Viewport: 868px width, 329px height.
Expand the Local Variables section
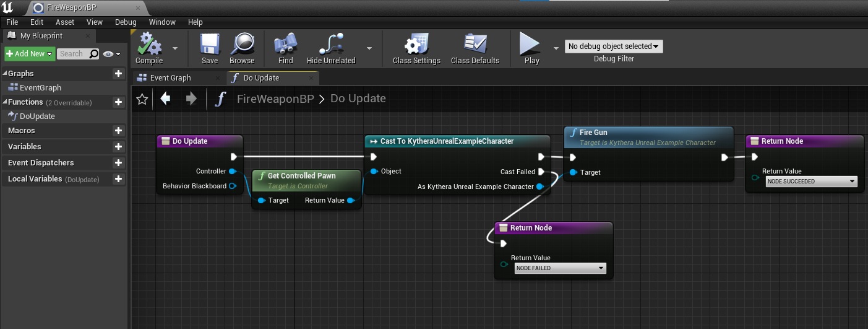point(35,179)
